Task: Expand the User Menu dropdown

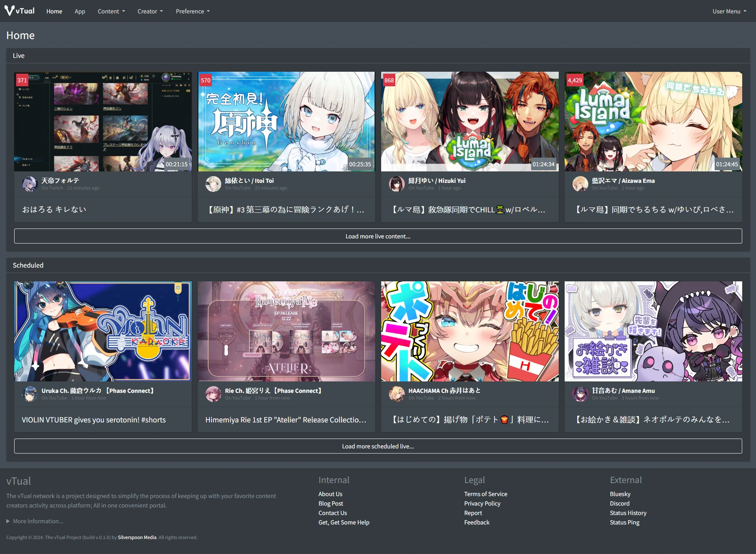Action: (x=729, y=11)
